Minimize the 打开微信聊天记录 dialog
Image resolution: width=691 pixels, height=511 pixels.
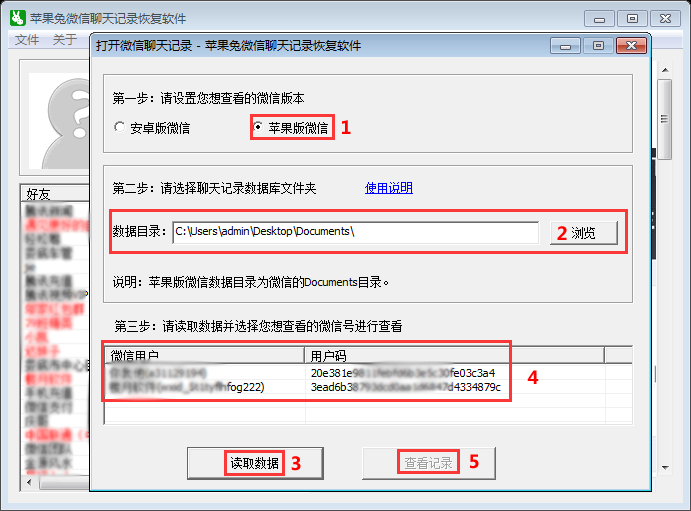point(565,45)
